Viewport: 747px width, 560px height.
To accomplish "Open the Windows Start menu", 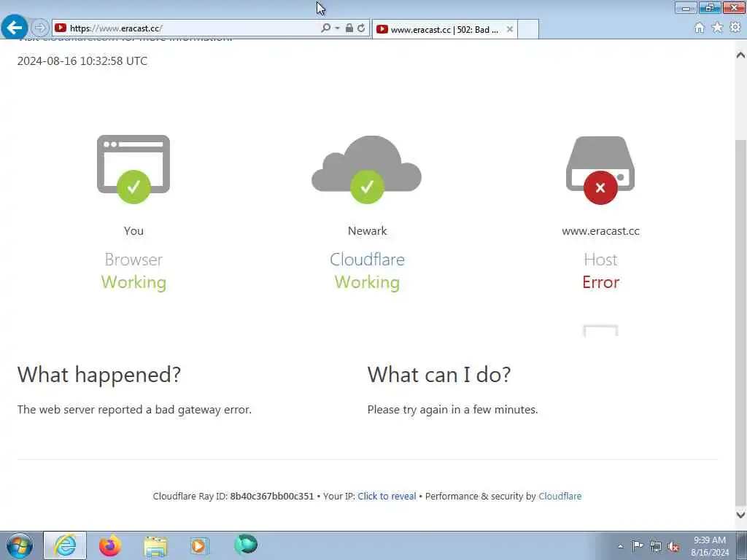I will (x=20, y=545).
